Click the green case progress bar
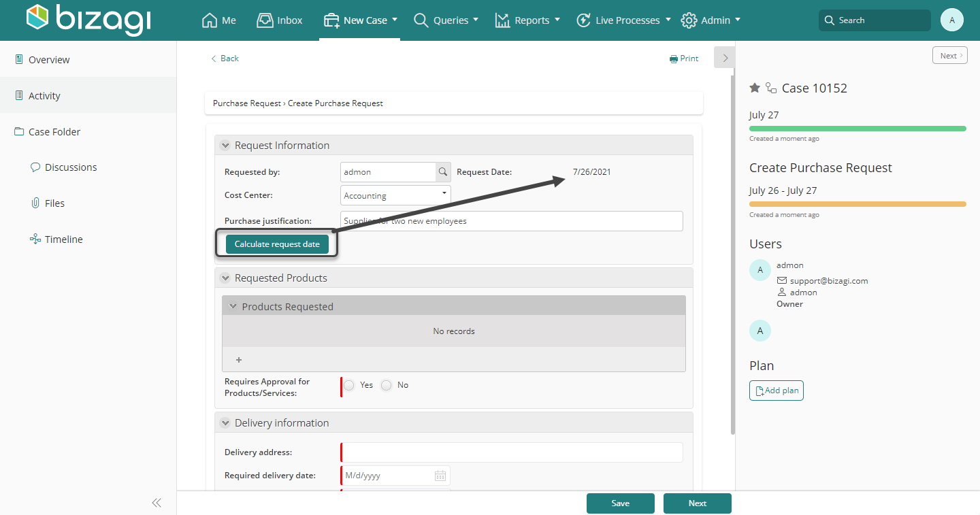Viewport: 980px width, 515px height. coord(857,128)
